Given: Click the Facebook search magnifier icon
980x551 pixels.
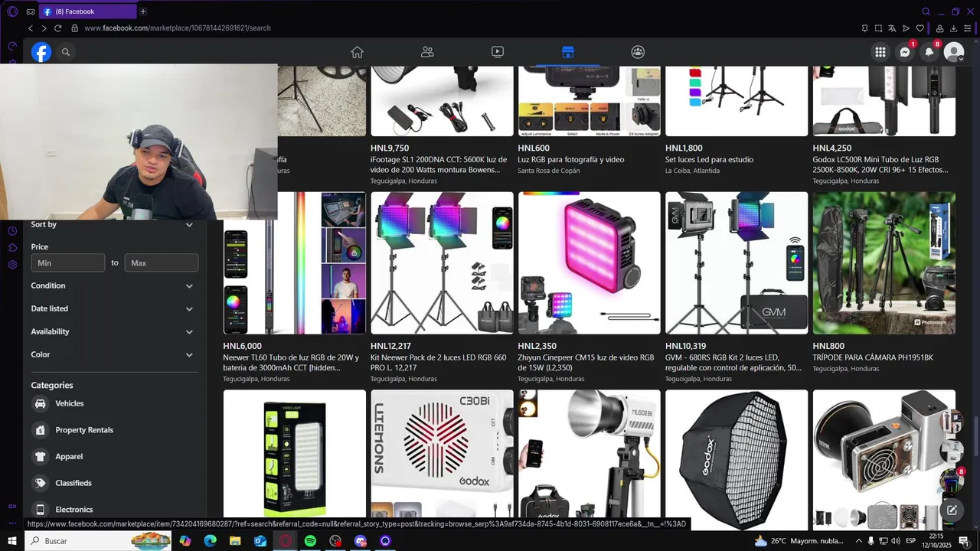Looking at the screenshot, I should click(x=66, y=52).
